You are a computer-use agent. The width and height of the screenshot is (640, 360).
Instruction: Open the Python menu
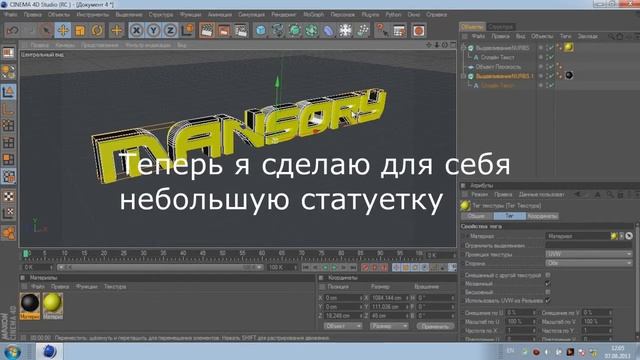tap(393, 14)
